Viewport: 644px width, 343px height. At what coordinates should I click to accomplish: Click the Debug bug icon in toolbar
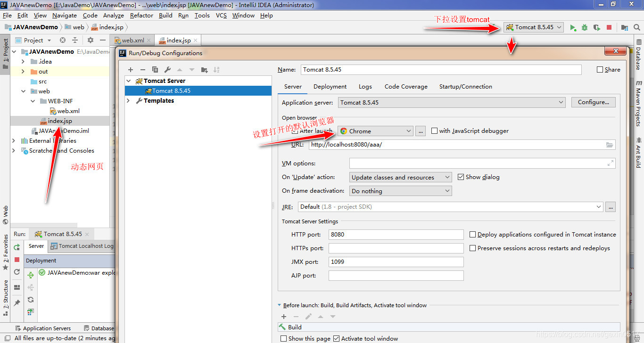(585, 27)
